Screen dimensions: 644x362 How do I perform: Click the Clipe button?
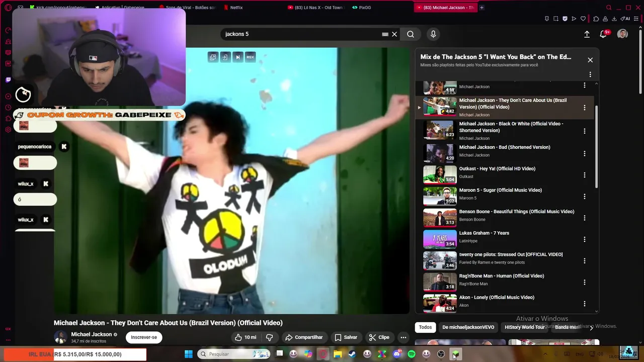379,337
